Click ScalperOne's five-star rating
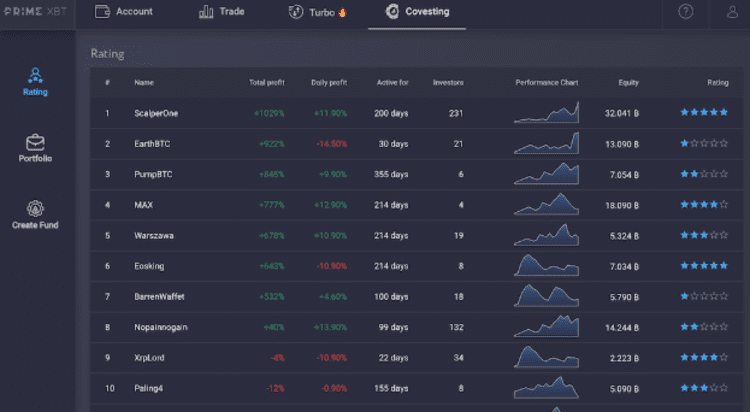The height and width of the screenshot is (412, 750). [704, 113]
